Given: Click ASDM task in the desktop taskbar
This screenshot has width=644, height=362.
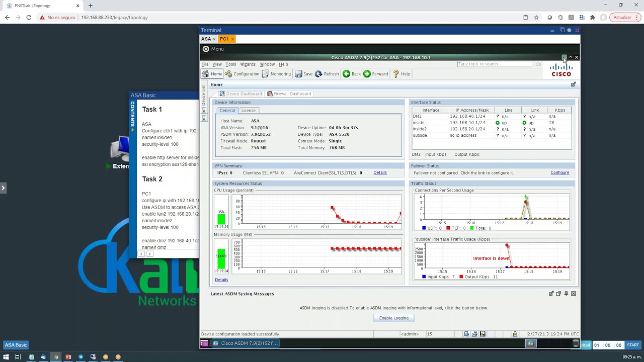Looking at the screenshot, I should pyautogui.click(x=246, y=343).
